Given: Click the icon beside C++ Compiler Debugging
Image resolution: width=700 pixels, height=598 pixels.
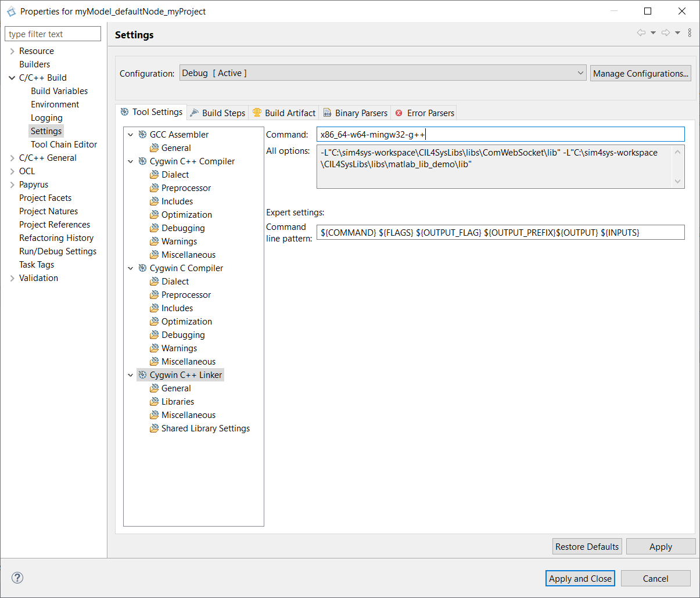Looking at the screenshot, I should click(154, 228).
